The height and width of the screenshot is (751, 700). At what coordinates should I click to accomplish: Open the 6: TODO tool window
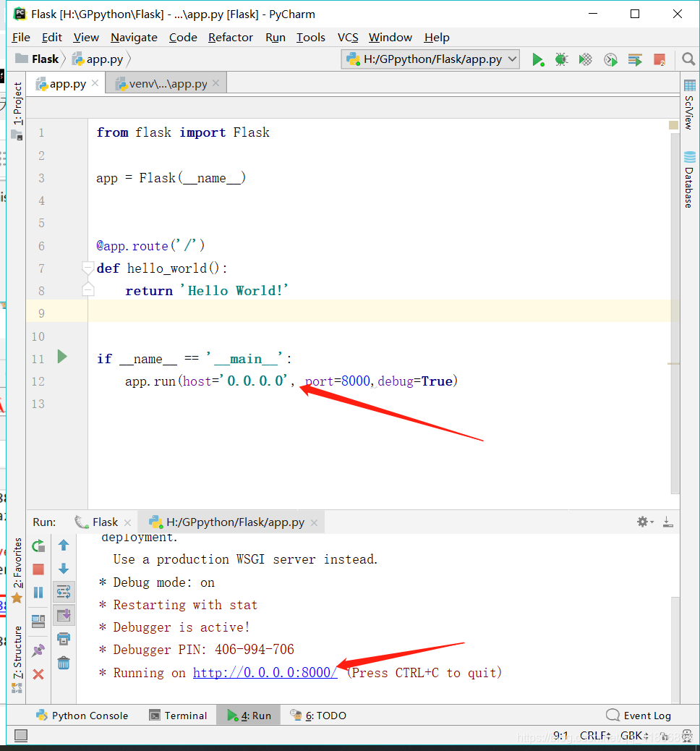(318, 716)
